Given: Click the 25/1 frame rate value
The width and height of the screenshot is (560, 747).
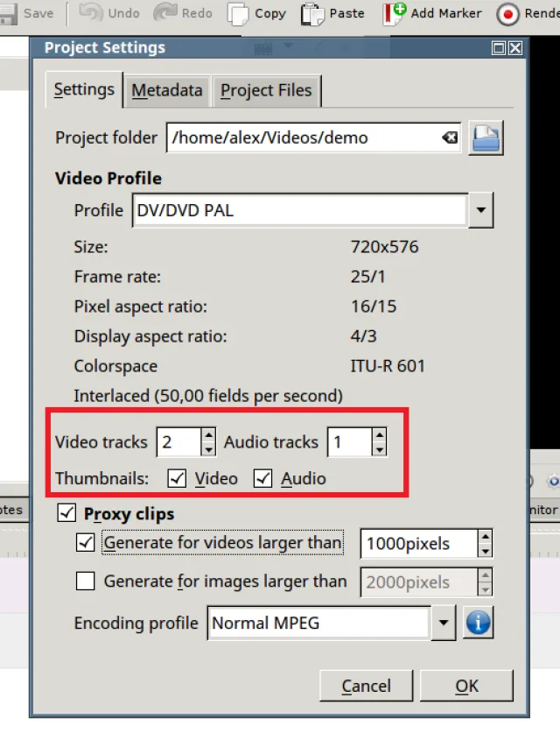Looking at the screenshot, I should click(x=368, y=277).
